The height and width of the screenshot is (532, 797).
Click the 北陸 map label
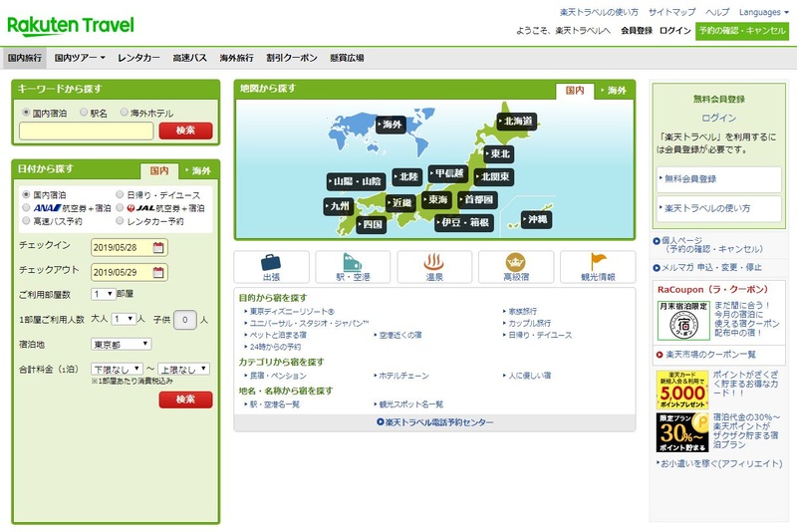tap(406, 176)
